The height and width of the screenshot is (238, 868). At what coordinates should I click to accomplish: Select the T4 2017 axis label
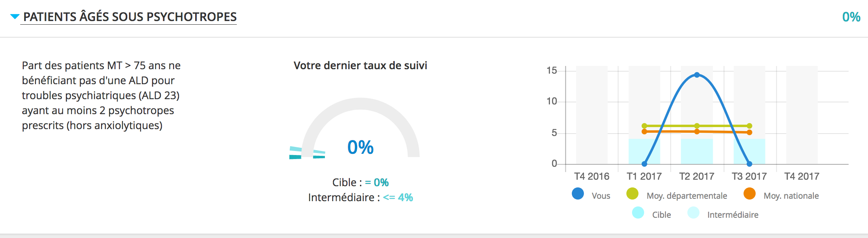pos(802,176)
